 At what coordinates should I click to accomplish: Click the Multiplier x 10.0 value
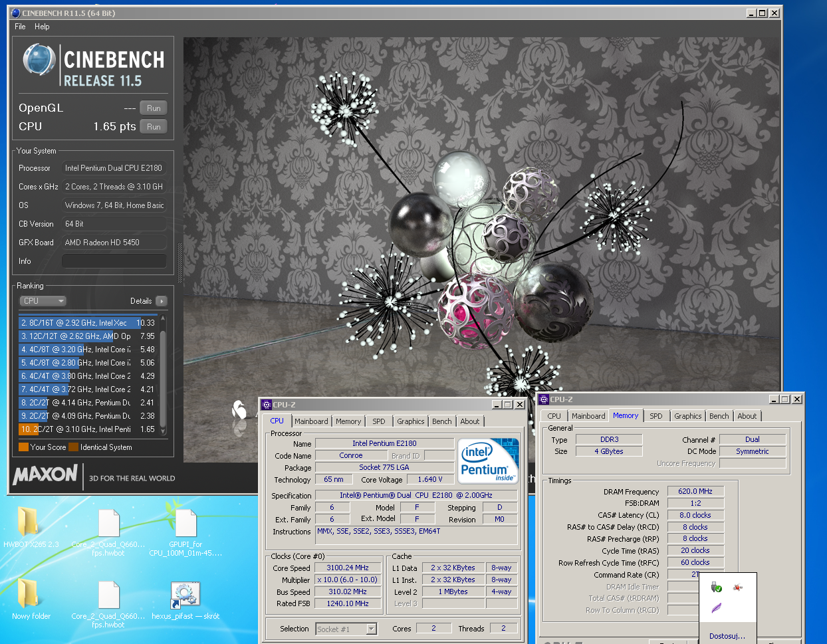(x=348, y=580)
